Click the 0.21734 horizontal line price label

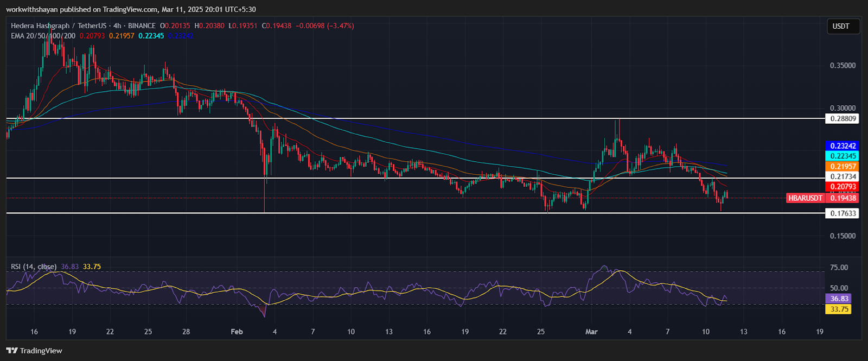point(841,176)
